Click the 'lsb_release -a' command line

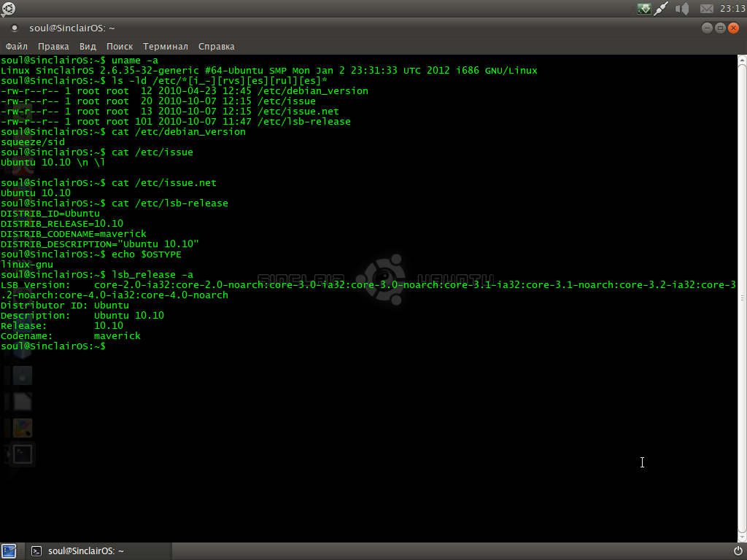coord(97,275)
